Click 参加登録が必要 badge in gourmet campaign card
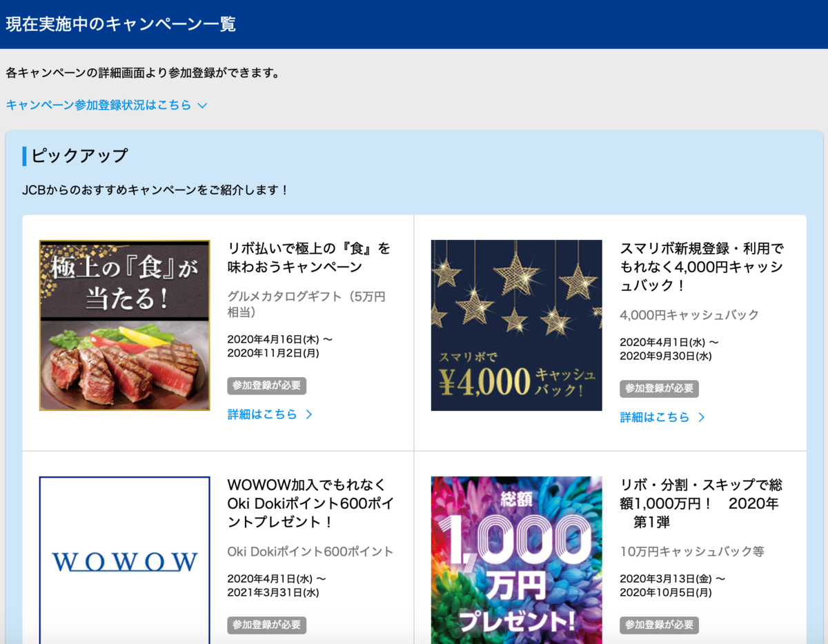Viewport: 828px width, 644px height. click(x=267, y=386)
